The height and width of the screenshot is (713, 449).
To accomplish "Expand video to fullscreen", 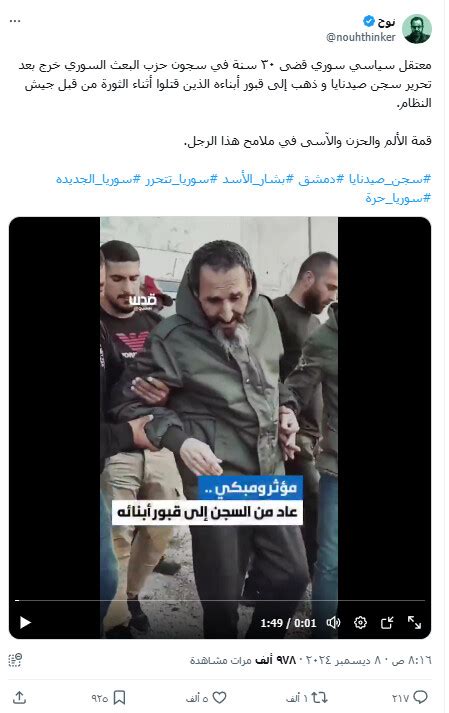I will (414, 623).
